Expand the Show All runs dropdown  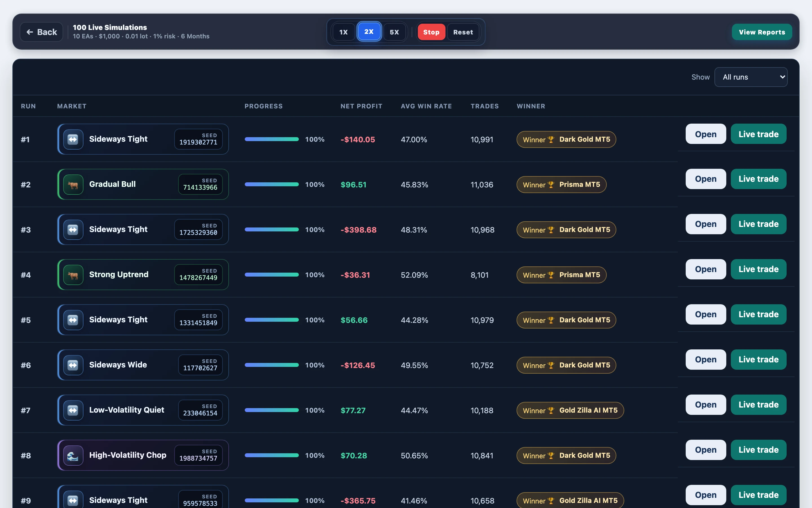click(751, 77)
